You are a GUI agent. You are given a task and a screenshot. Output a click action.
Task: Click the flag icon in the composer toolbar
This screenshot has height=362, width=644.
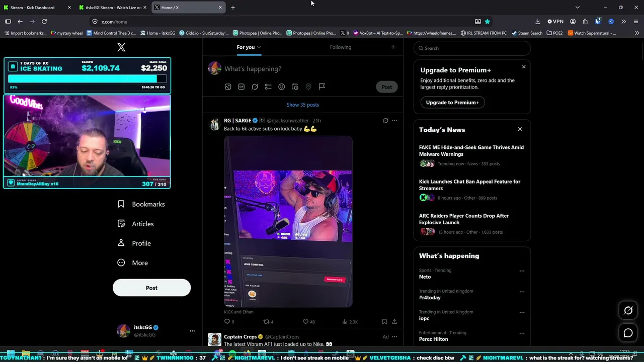click(322, 87)
